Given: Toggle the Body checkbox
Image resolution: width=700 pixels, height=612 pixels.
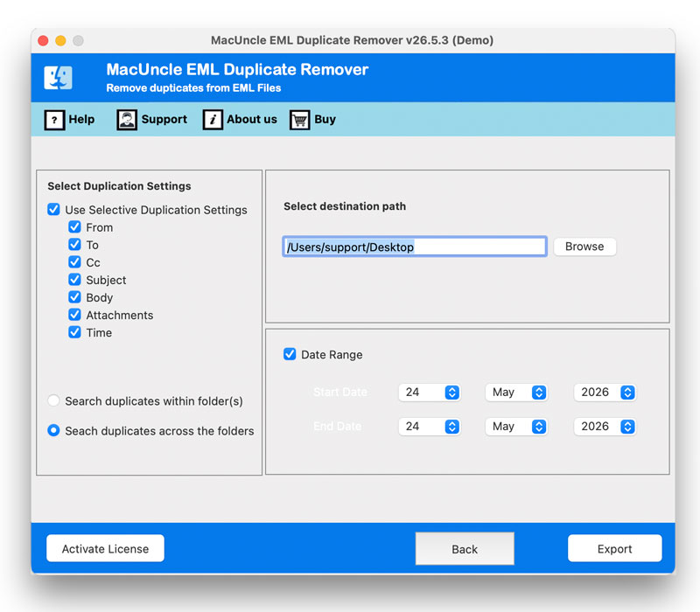Looking at the screenshot, I should pos(74,297).
